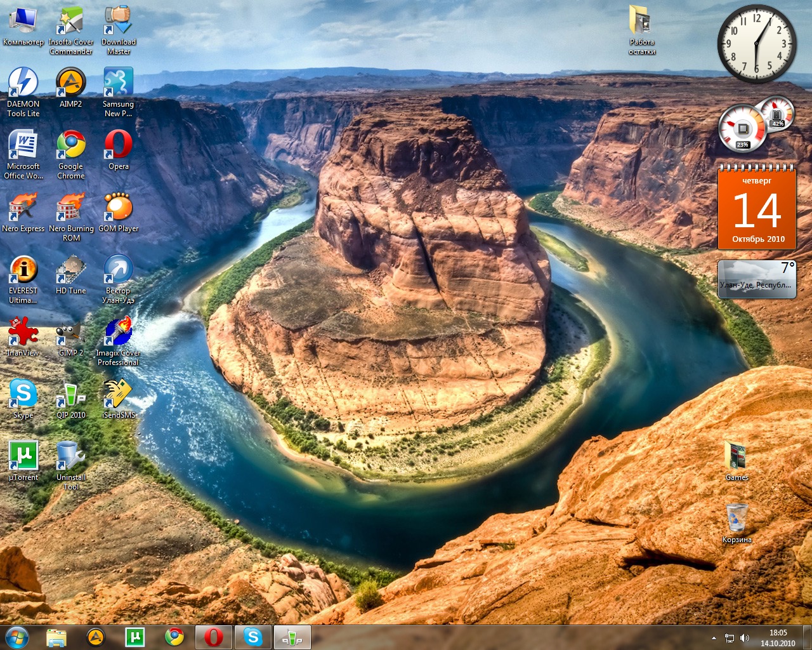
Task: Open Windows Explorer from the taskbar
Action: coord(56,637)
